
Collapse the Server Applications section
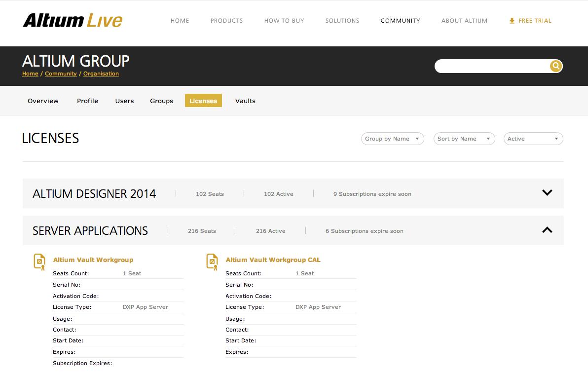pyautogui.click(x=547, y=230)
